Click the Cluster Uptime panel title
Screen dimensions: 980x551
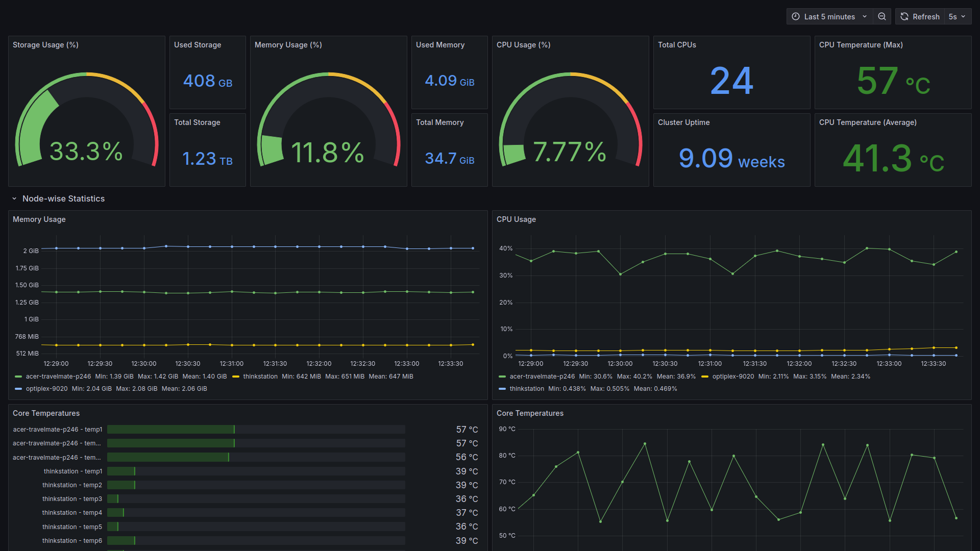[x=683, y=122]
